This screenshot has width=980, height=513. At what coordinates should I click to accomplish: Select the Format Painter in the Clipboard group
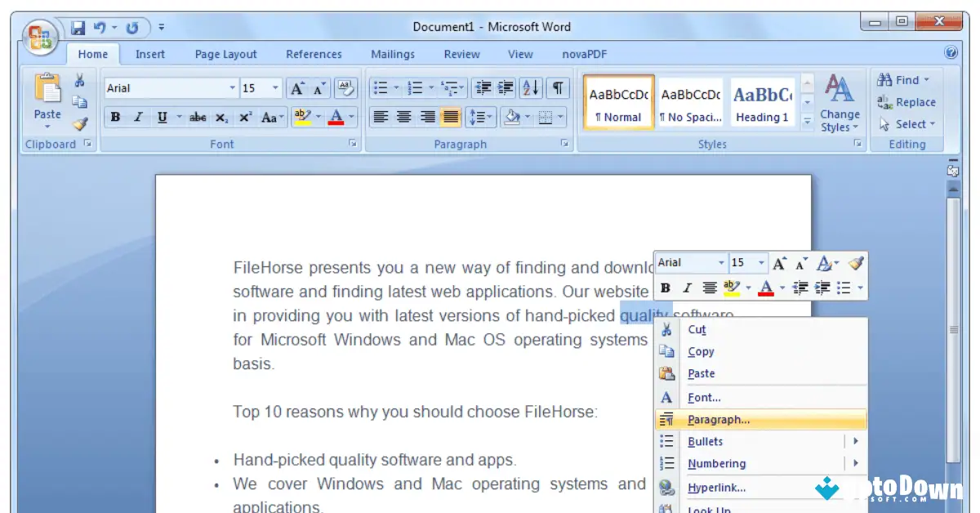(79, 124)
